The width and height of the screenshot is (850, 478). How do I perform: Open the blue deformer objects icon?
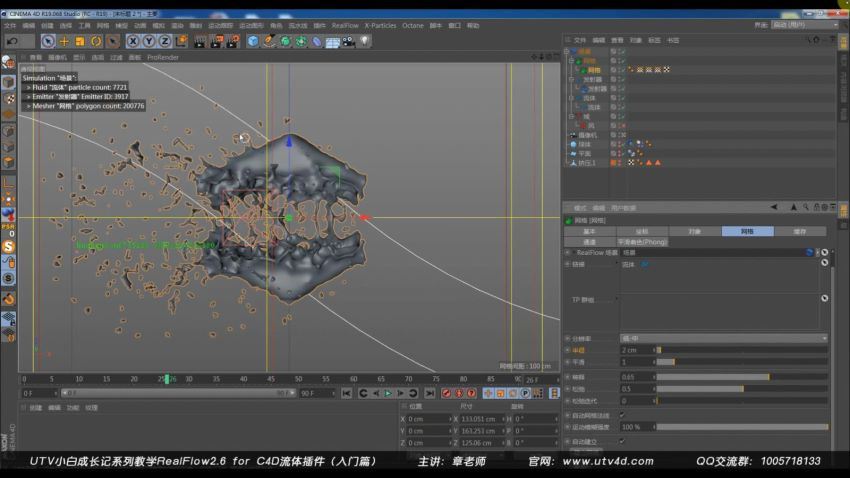(x=317, y=41)
